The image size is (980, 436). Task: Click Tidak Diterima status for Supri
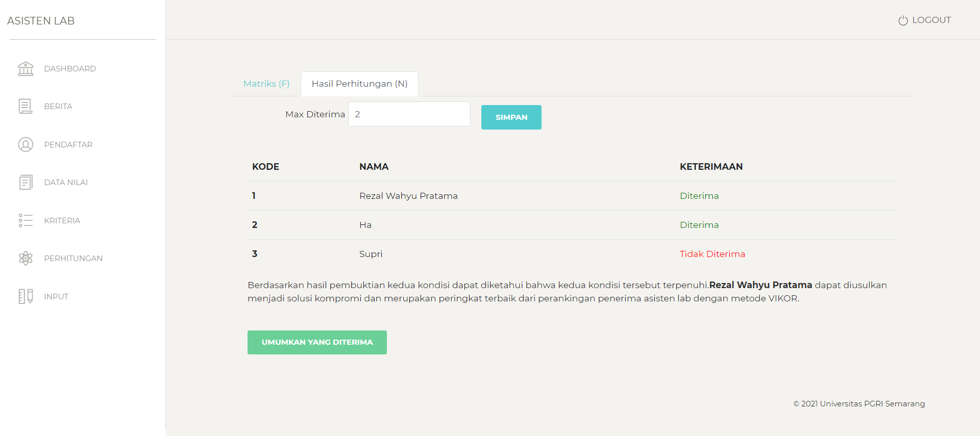(712, 254)
